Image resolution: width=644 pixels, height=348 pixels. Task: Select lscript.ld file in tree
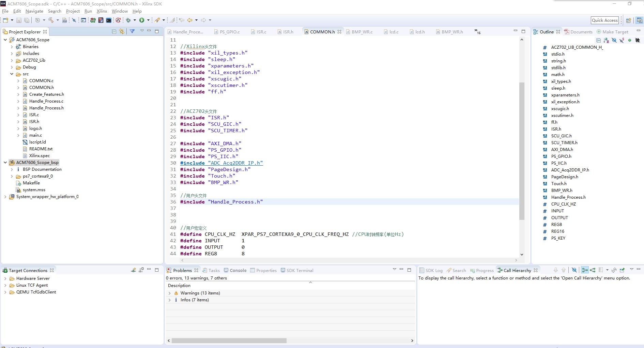click(x=37, y=142)
